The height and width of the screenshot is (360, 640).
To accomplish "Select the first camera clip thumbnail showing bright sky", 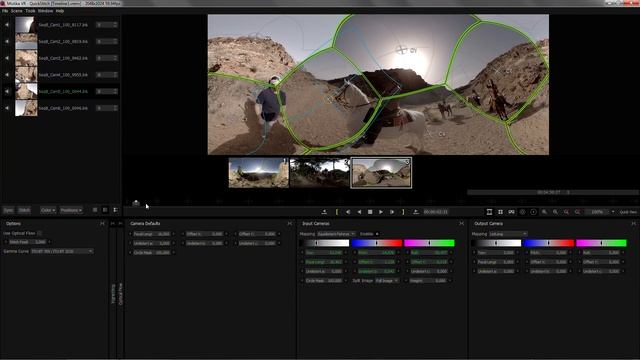I will pos(26,25).
